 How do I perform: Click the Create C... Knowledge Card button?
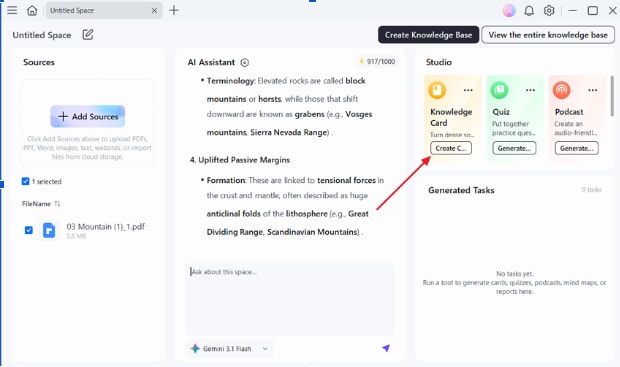(x=451, y=148)
